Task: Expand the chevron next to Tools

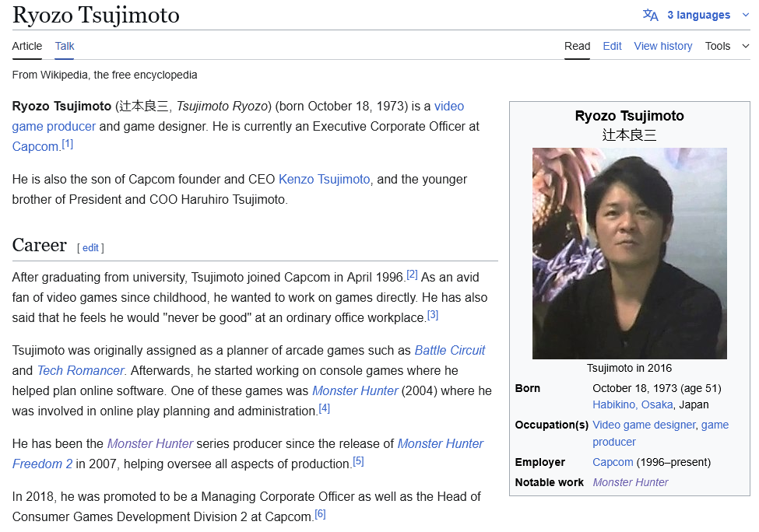Action: coord(746,46)
